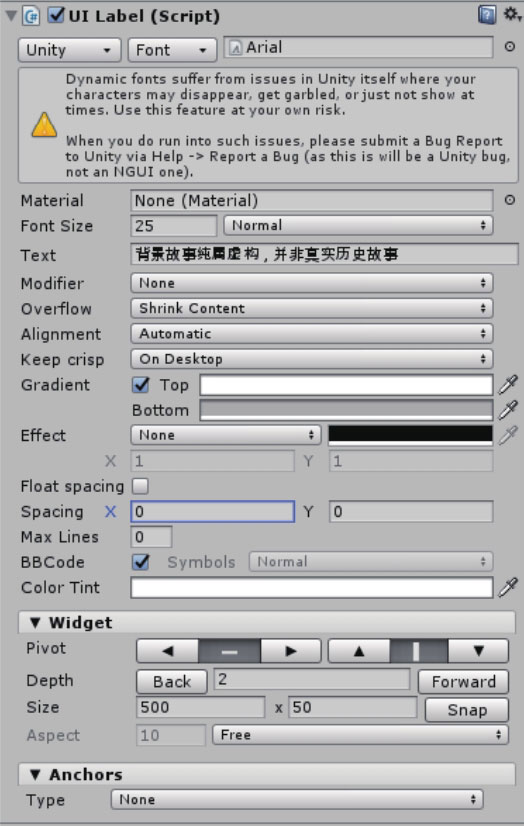This screenshot has width=524, height=826.
Task: Enable the Float spacing checkbox
Action: click(x=140, y=486)
